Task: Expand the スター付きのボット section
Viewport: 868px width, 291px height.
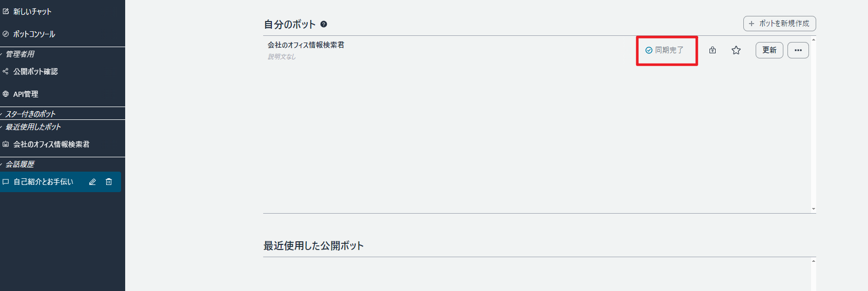Action: point(30,114)
